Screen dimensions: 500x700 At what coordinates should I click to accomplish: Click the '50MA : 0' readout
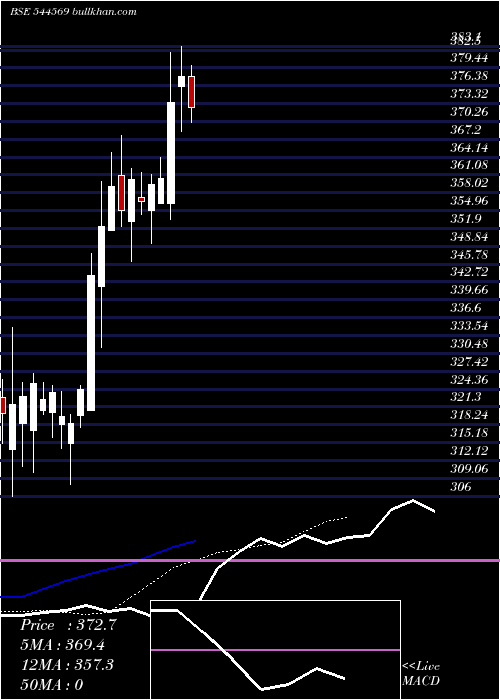point(52,685)
